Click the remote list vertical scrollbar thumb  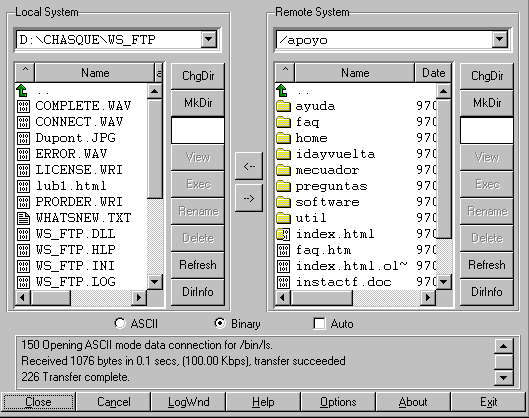(x=444, y=169)
